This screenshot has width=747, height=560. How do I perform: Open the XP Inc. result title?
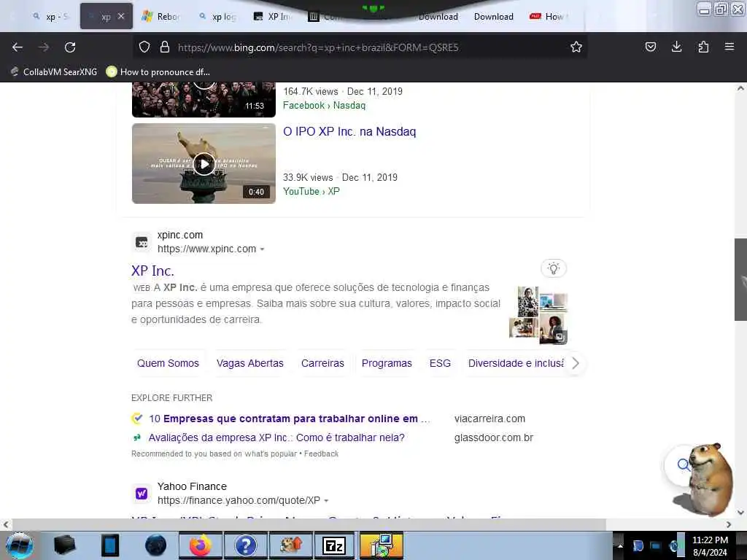152,271
